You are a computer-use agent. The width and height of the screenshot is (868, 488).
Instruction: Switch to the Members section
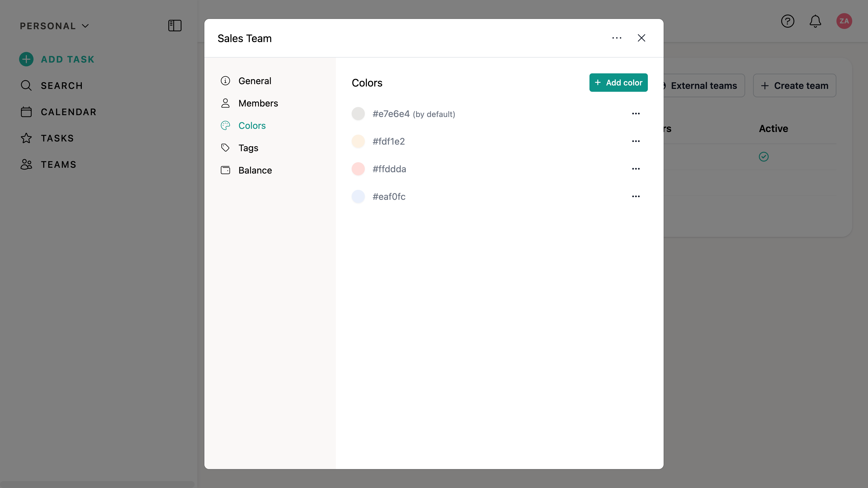[x=258, y=103]
